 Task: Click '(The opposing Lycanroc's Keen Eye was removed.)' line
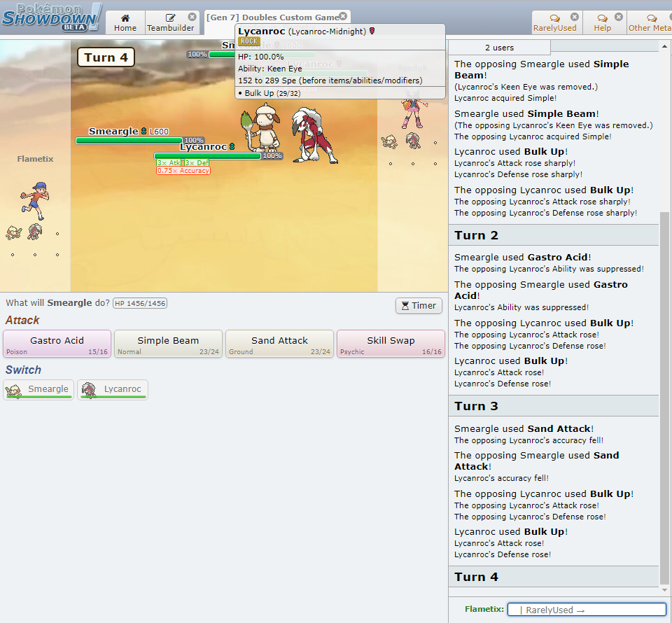(554, 125)
